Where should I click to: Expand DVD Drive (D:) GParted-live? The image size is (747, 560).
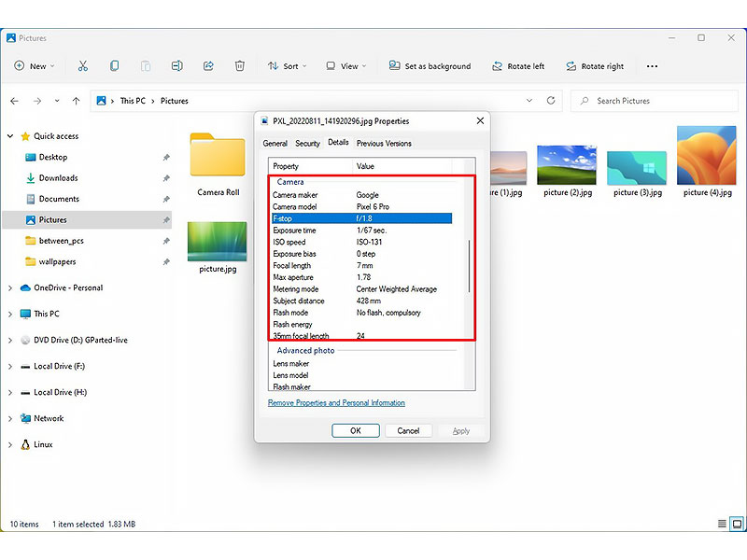(x=10, y=341)
